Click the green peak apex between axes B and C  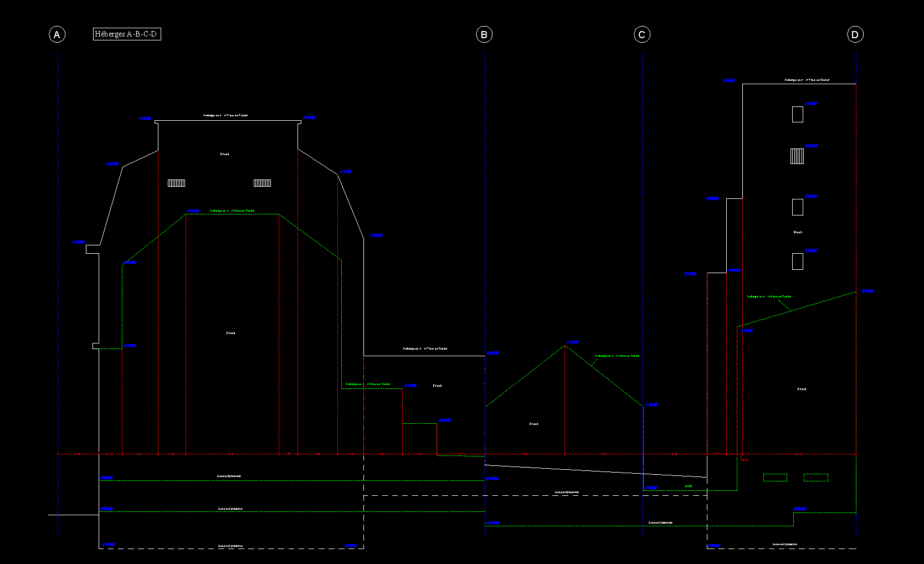tap(565, 346)
